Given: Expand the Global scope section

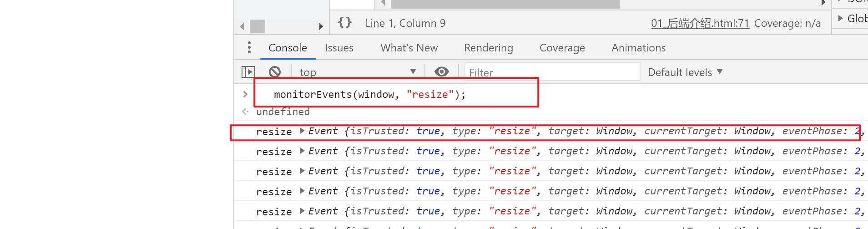Looking at the screenshot, I should tap(841, 18).
